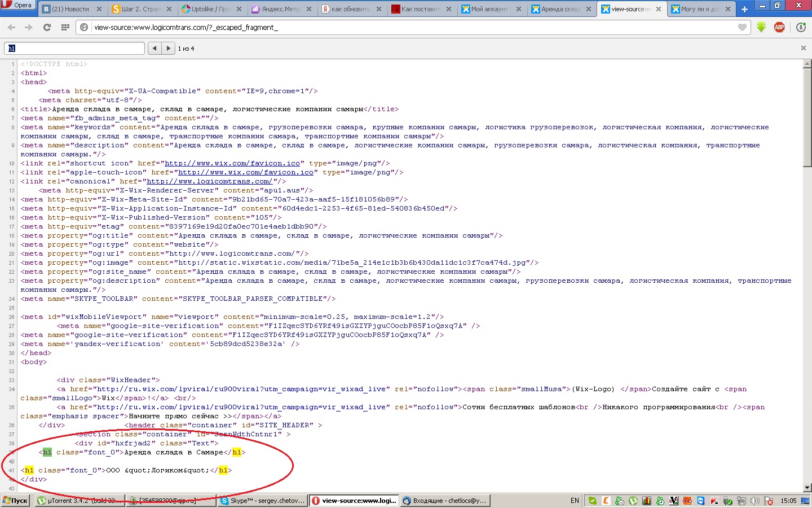This screenshot has height=508, width=812.
Task: Click the vertical scrollbar thumb
Action: pos(807,117)
